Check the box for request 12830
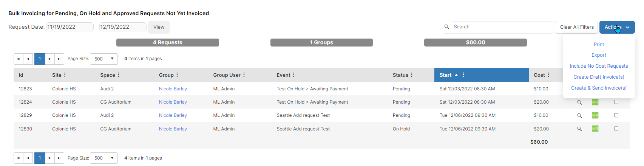This screenshot has height=166, width=644. click(616, 129)
